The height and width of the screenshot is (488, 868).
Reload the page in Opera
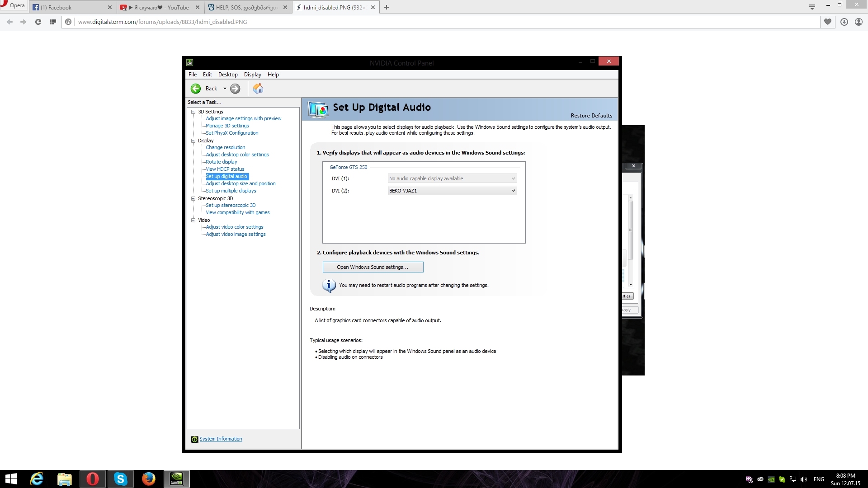point(38,22)
